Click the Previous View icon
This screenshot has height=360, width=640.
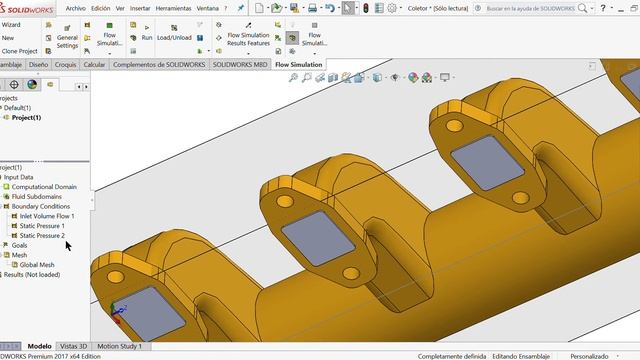(x=320, y=77)
